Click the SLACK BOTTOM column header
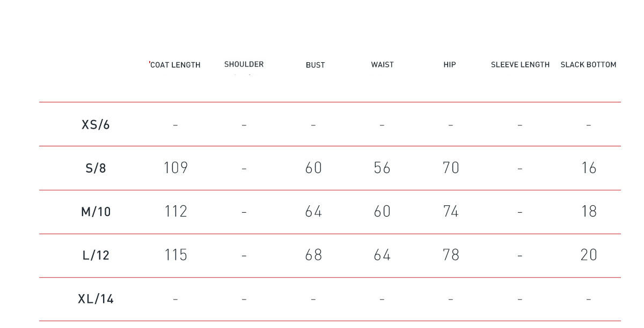Viewport: 644px width, 328px height. 588,65
